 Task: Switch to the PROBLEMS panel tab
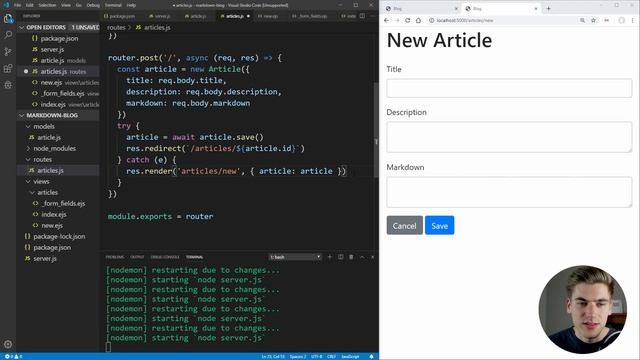(115, 257)
